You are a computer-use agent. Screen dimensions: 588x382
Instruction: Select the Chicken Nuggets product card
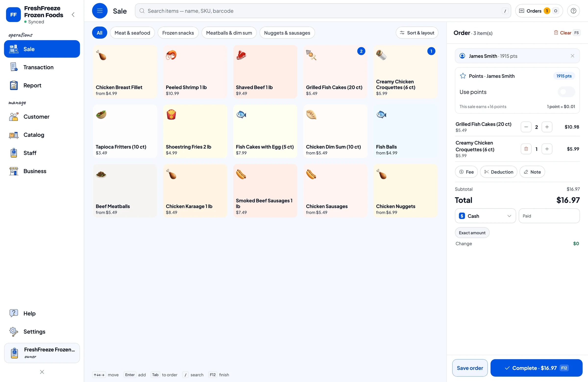405,191
